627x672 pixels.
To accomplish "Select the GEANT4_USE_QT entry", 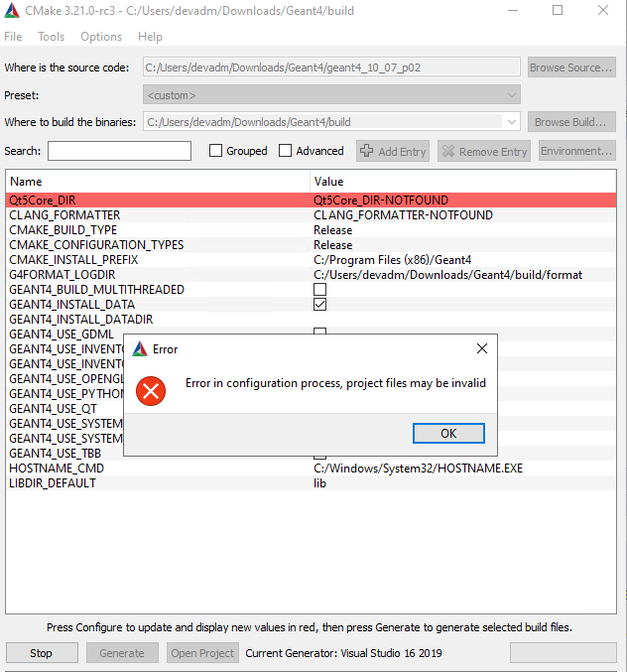I will tap(54, 408).
